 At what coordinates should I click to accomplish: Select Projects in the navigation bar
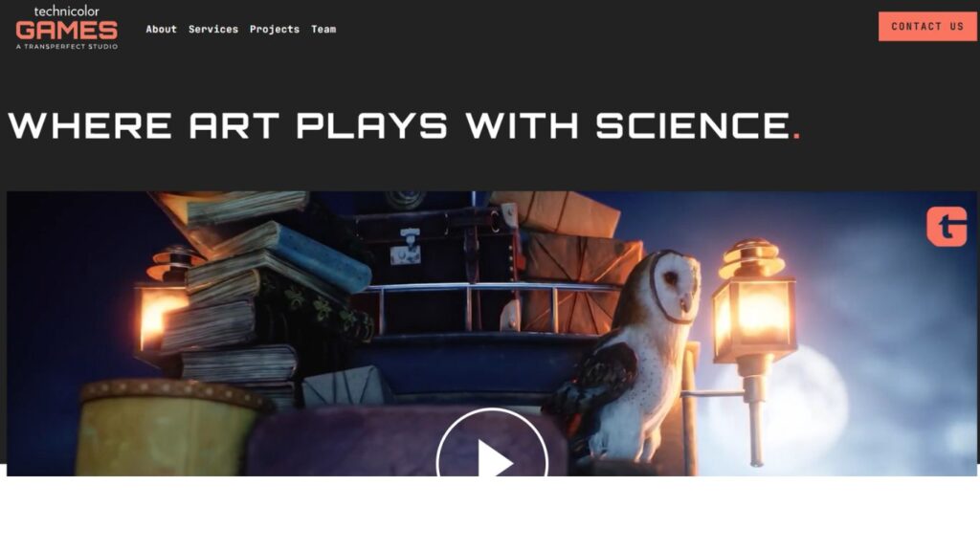[275, 29]
